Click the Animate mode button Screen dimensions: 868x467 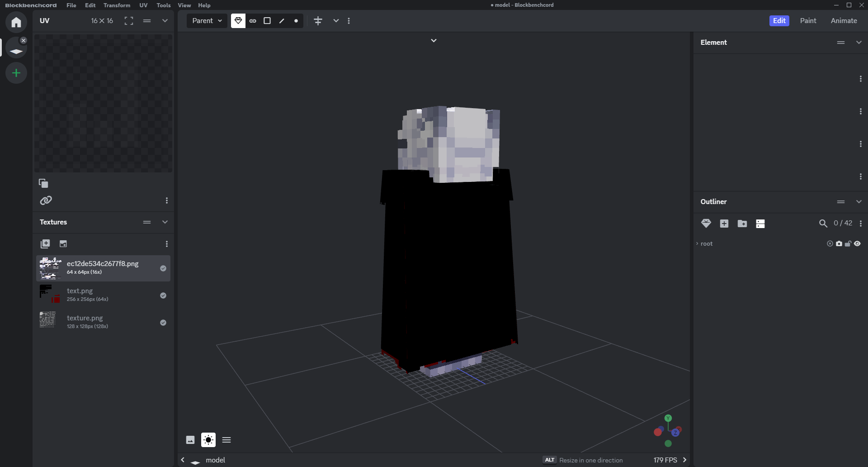[x=844, y=21]
